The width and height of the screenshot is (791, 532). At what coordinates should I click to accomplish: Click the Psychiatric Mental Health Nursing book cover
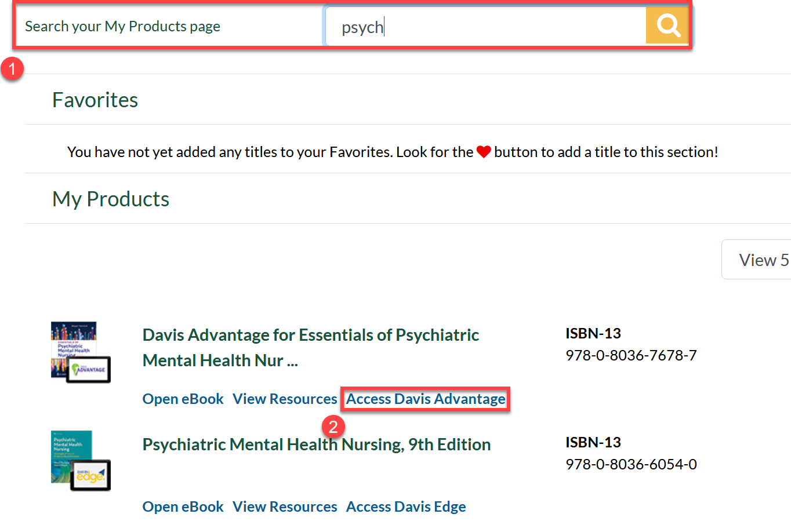(x=80, y=460)
